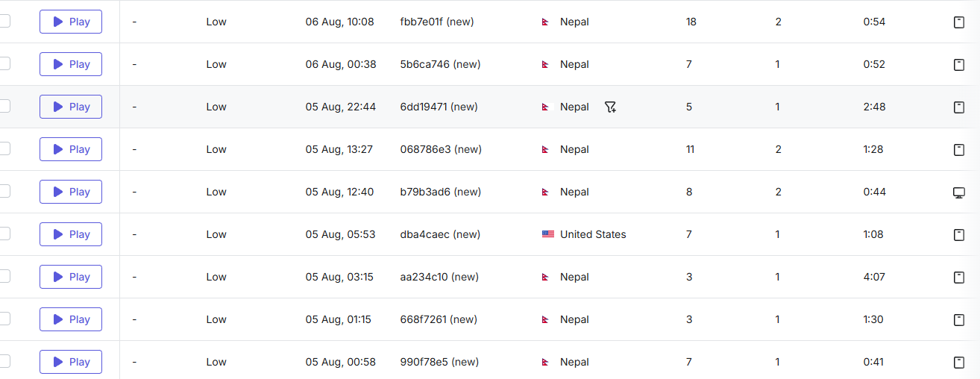
Task: Click mobile device icon for session dba4caec
Action: click(x=959, y=235)
